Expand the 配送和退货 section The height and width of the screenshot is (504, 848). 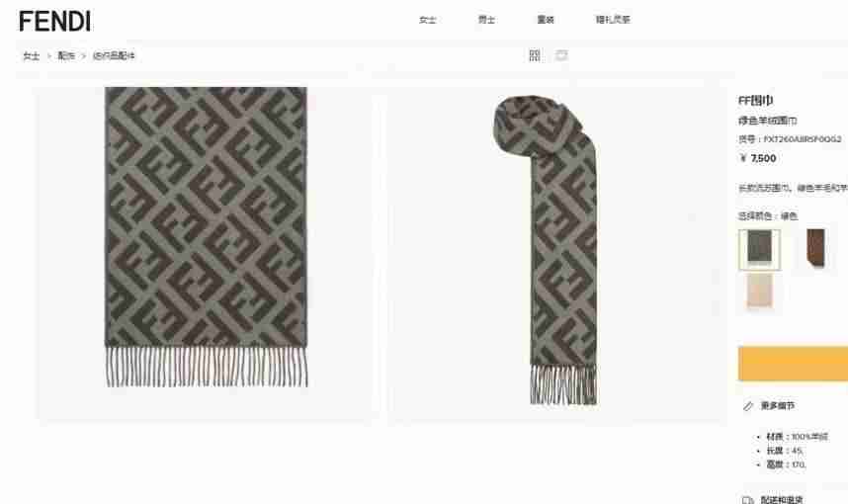coord(782,500)
